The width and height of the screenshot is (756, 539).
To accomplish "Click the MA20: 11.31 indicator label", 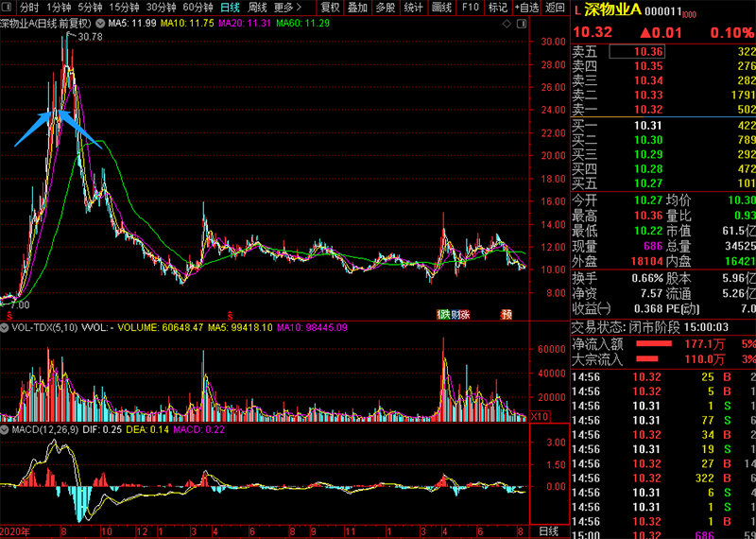I will coord(245,23).
